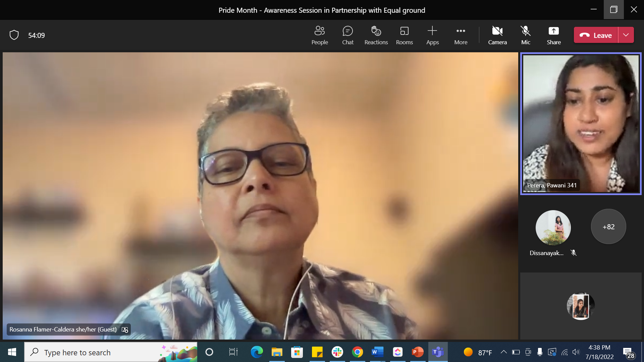Image resolution: width=644 pixels, height=362 pixels.
Task: Open Google Chrome from taskbar
Action: [358, 352]
